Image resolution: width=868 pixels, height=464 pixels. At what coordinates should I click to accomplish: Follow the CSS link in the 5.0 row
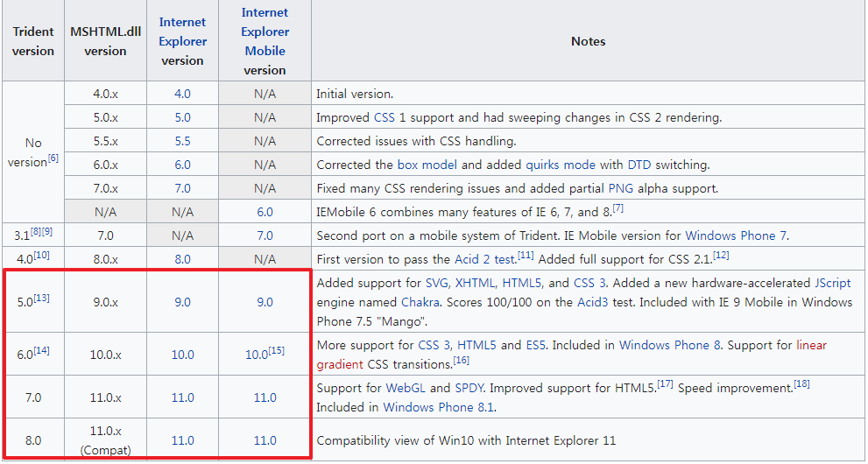[x=385, y=118]
